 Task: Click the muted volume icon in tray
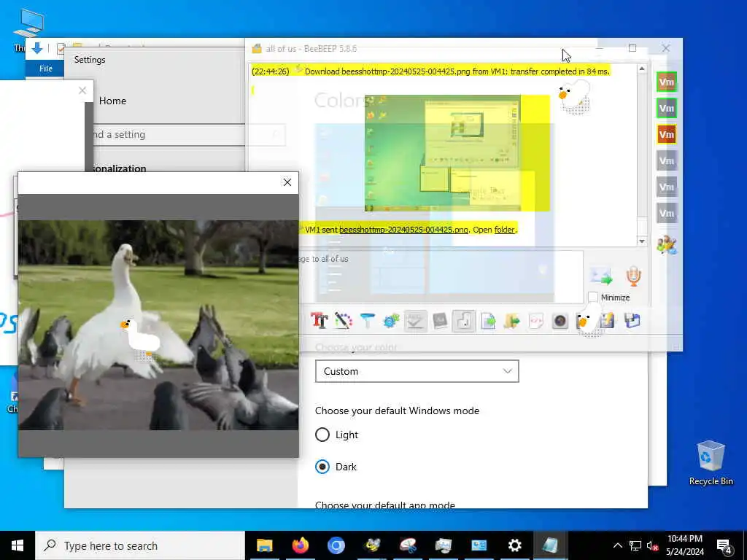(651, 545)
